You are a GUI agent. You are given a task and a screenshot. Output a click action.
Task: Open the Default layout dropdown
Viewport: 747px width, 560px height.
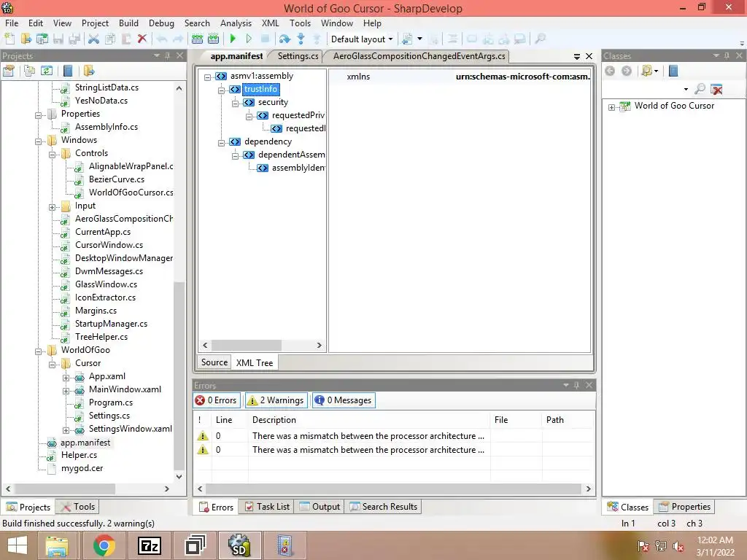[x=362, y=39]
